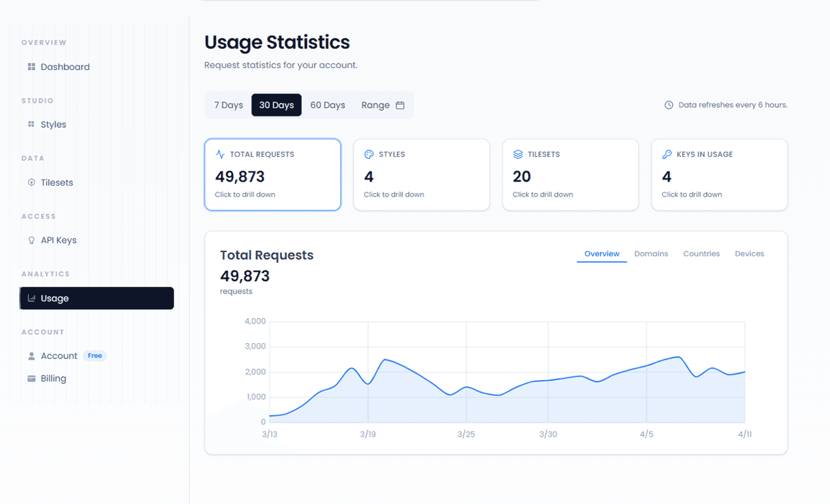
Task: Click the Styles icon in sidebar
Action: 31,124
